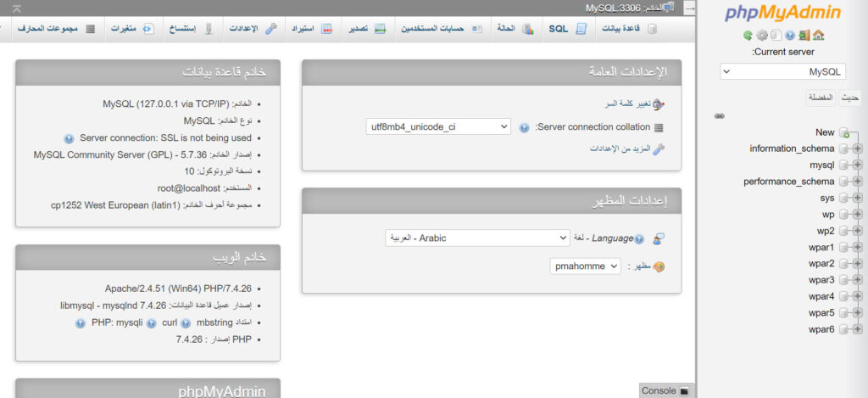Click help icon after mbstring extension
868x398 pixels.
coord(186,322)
